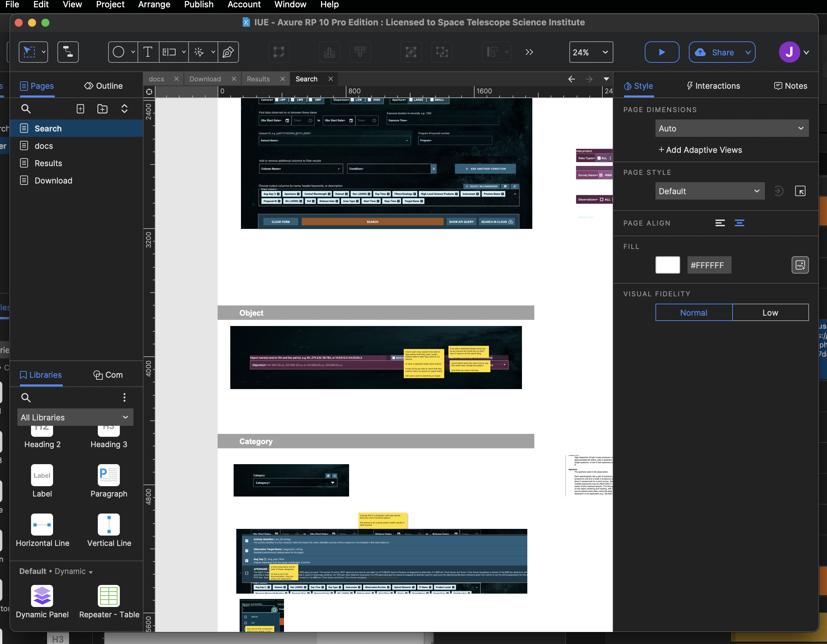Add a new folder in Pages

click(102, 109)
